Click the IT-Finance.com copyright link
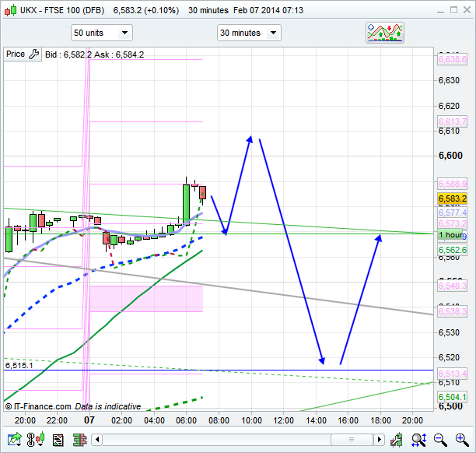This screenshot has width=476, height=453. coord(38,406)
